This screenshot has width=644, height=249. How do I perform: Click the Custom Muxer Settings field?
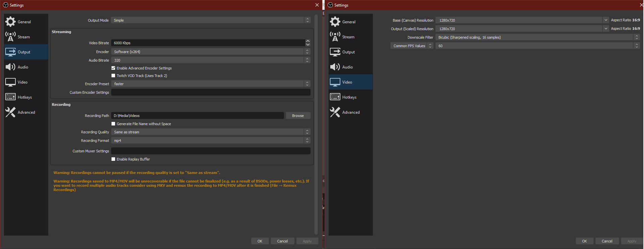tap(211, 151)
